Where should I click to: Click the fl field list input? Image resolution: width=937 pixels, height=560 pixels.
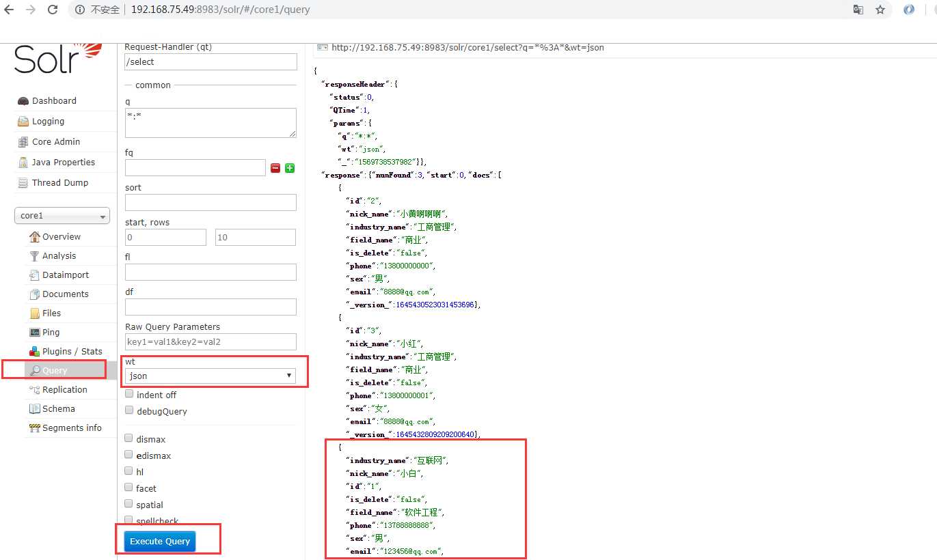coord(211,272)
